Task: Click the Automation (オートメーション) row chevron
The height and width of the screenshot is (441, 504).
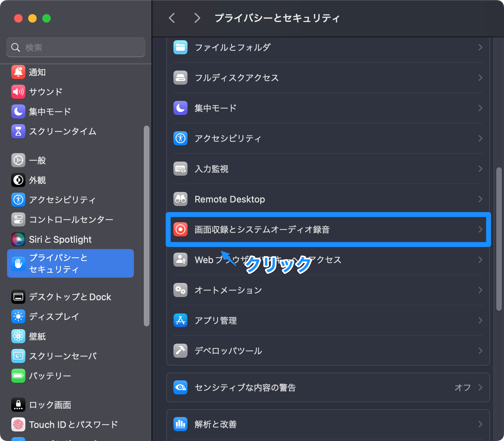Action: click(480, 290)
